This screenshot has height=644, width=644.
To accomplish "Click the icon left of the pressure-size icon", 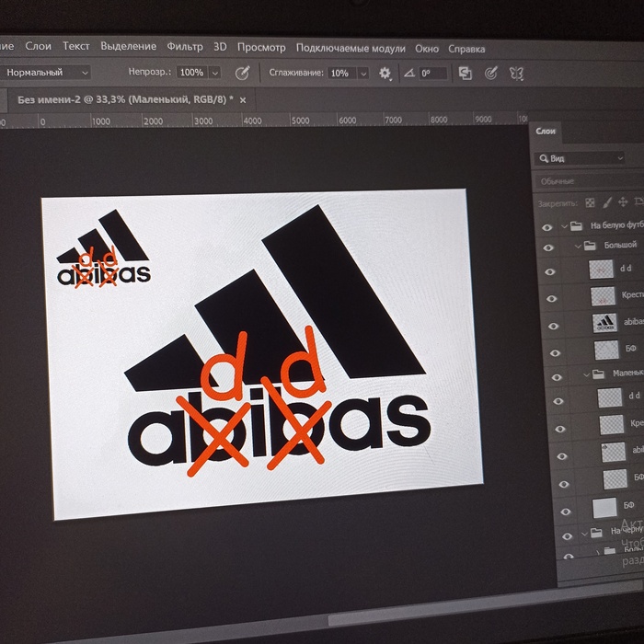I will click(x=465, y=73).
